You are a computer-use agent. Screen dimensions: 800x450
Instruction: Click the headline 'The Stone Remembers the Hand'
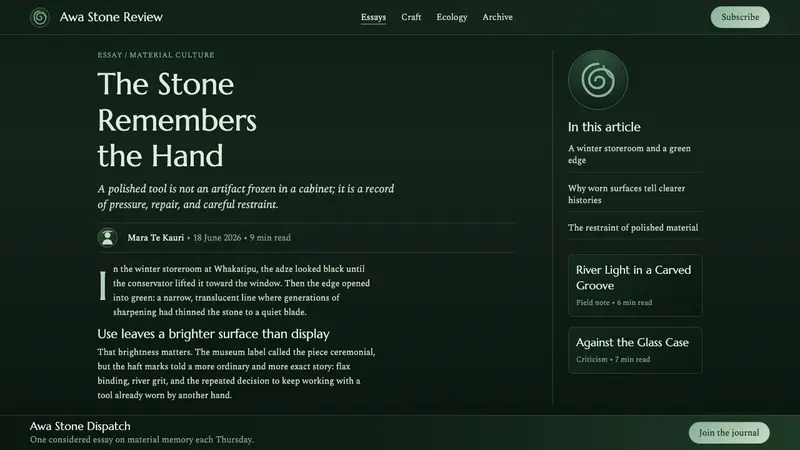[177, 120]
